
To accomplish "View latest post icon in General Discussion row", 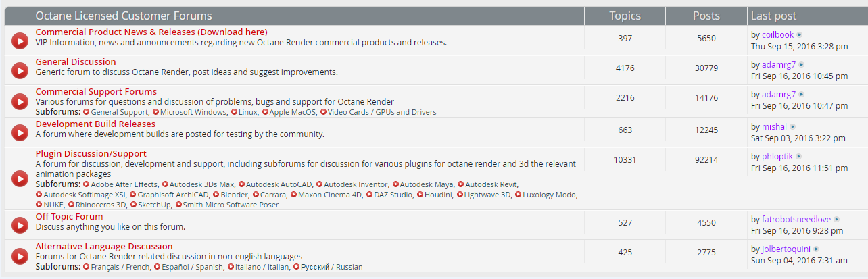I will [802, 65].
